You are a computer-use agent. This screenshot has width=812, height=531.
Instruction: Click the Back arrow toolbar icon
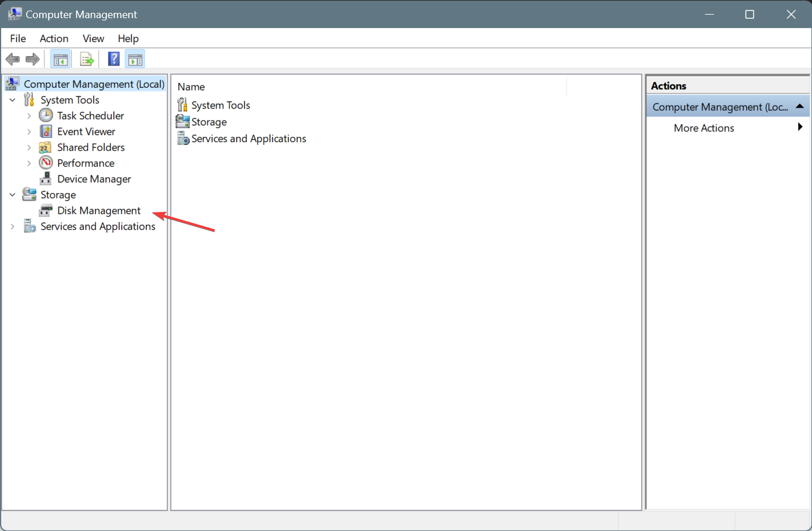(x=12, y=59)
